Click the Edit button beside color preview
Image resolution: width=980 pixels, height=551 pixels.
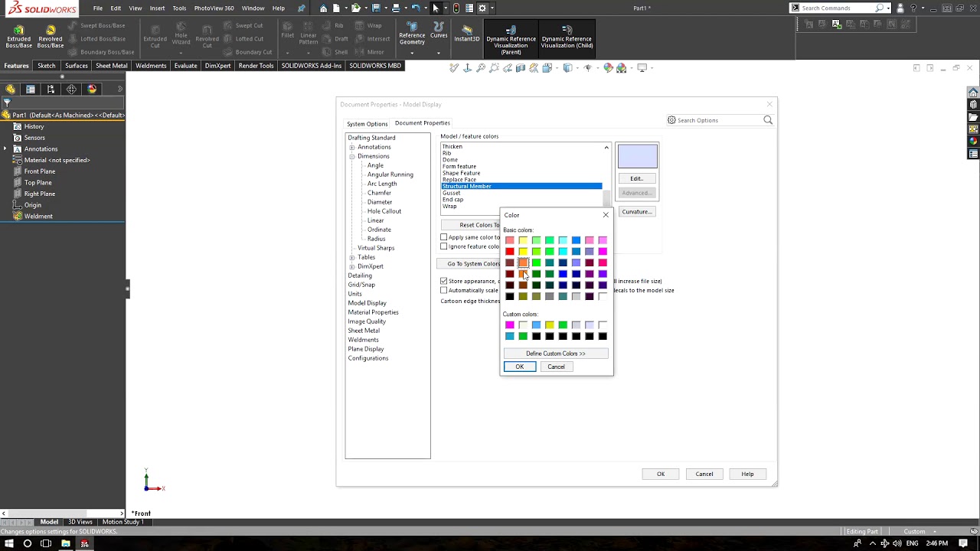(636, 178)
